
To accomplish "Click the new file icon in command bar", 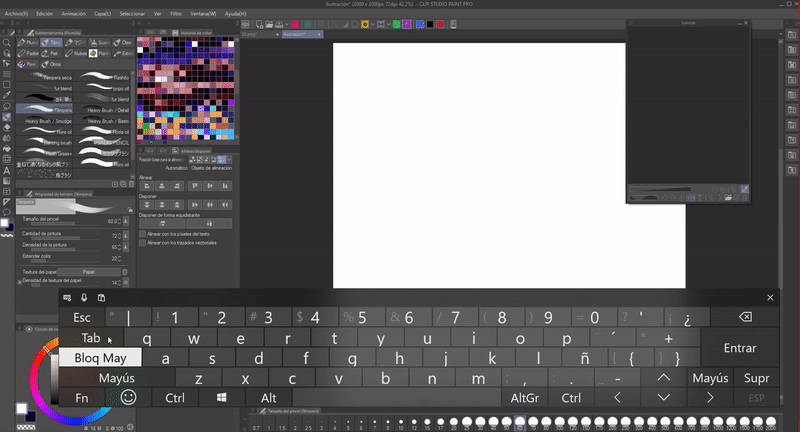I will [259, 24].
